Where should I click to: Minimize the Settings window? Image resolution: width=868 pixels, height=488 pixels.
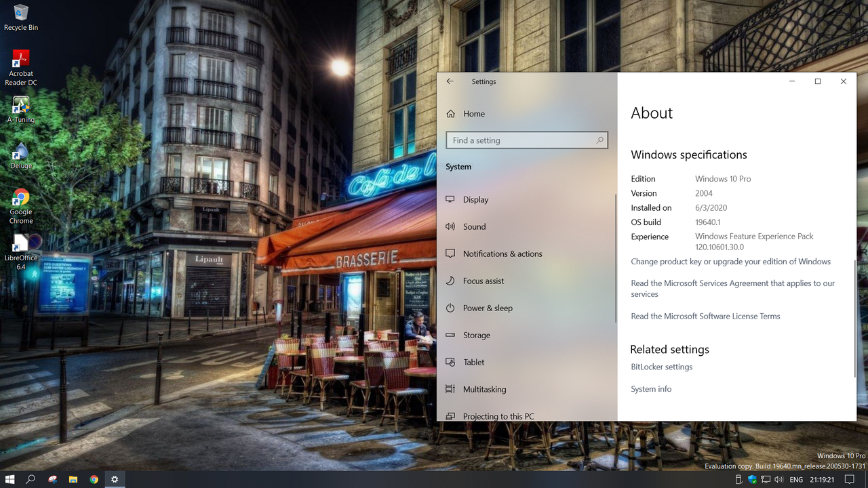pyautogui.click(x=792, y=81)
